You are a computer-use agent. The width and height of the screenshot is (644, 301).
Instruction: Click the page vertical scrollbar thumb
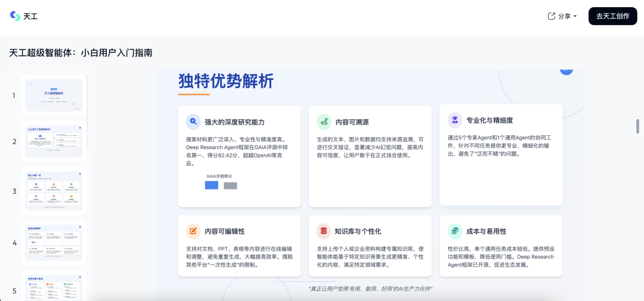[x=637, y=126]
